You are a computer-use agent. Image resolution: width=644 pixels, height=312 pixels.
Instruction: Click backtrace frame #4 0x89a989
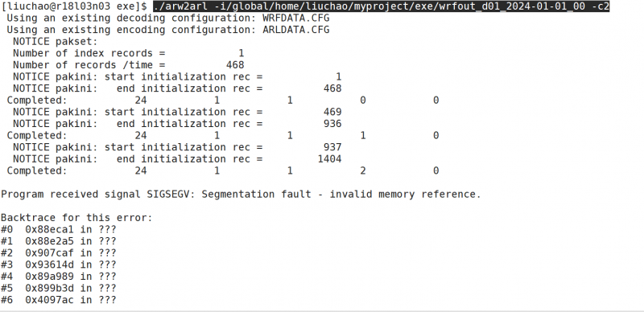[x=58, y=277]
